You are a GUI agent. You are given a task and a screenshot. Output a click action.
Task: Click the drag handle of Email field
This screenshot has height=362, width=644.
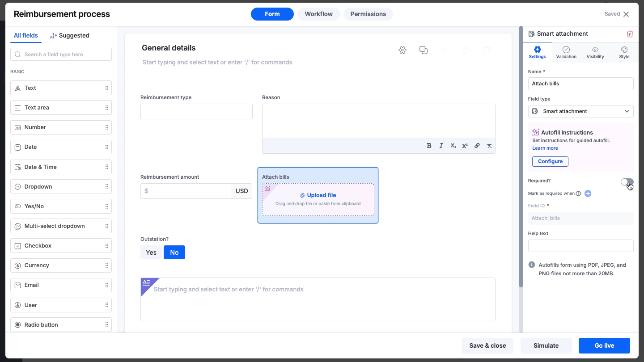tap(107, 285)
